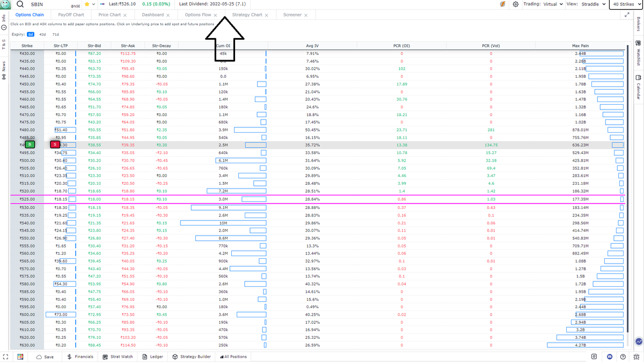Click the ₹112.75 ask in ₹430.00 row
The image size is (644, 363).
point(128,54)
